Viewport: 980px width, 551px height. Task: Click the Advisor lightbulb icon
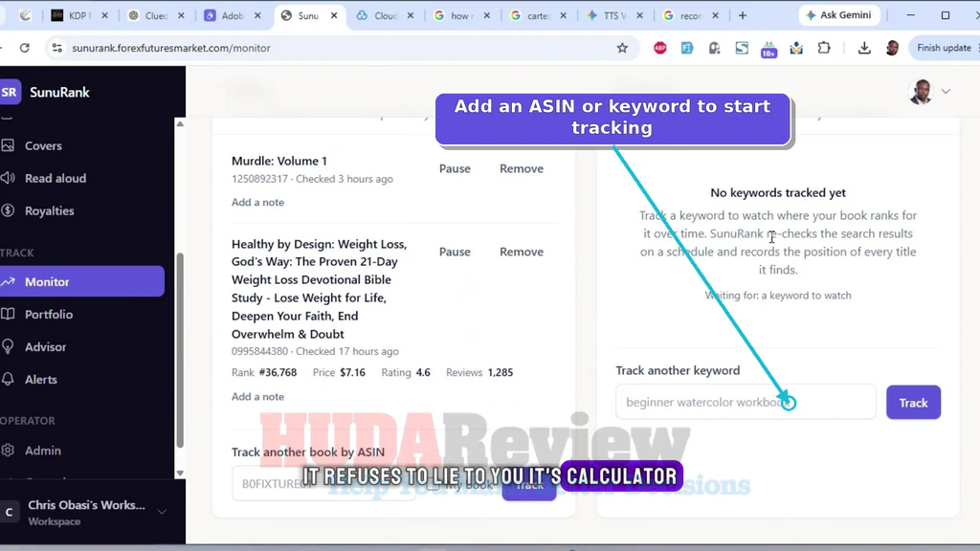[x=8, y=346]
